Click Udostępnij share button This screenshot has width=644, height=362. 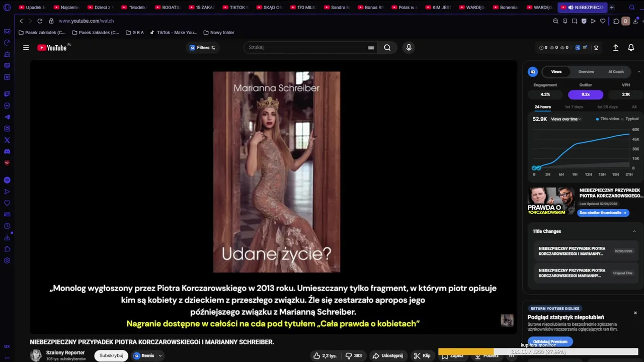(387, 355)
